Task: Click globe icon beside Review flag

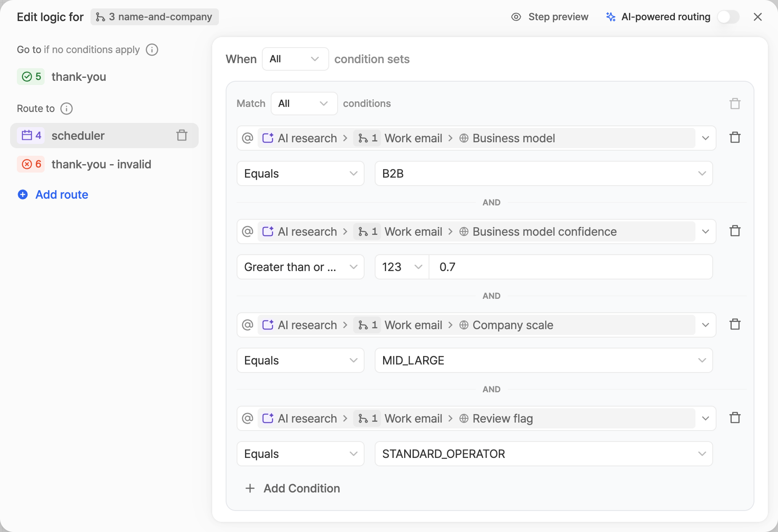Action: coord(464,418)
